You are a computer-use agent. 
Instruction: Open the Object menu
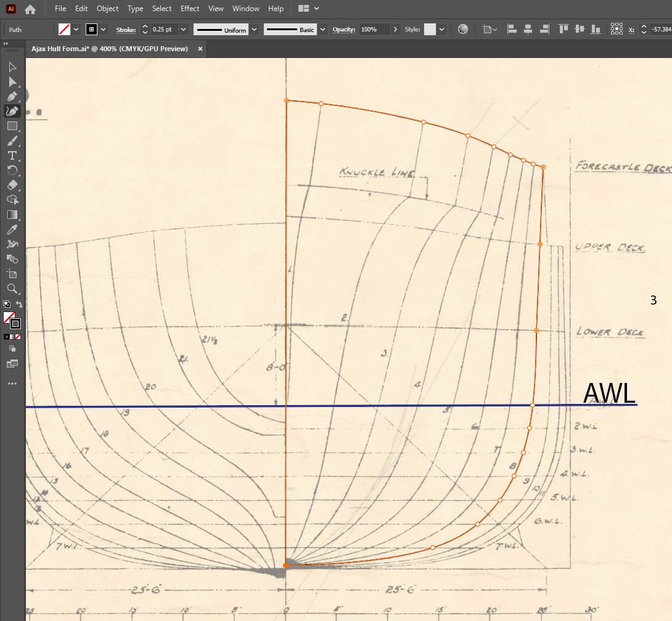(x=107, y=9)
